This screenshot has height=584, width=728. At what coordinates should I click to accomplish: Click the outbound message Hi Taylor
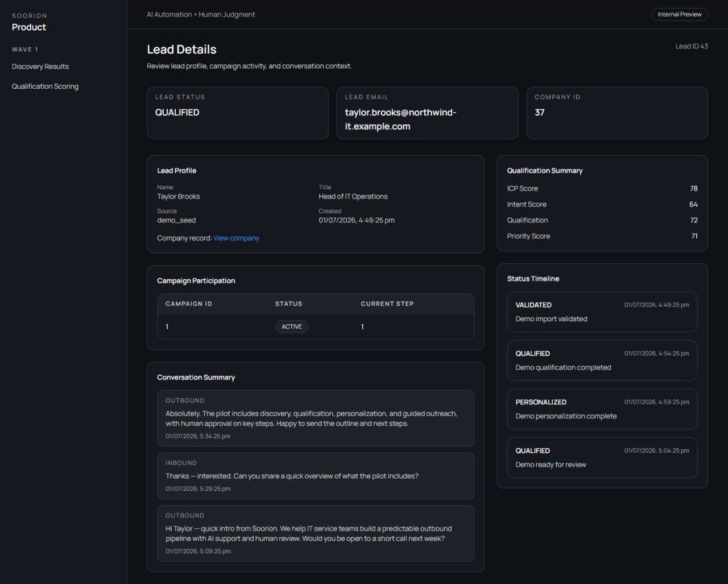(x=316, y=533)
